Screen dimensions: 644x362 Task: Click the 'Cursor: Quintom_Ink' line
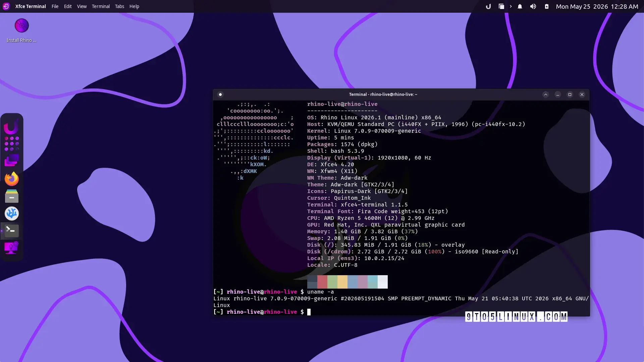339,198
